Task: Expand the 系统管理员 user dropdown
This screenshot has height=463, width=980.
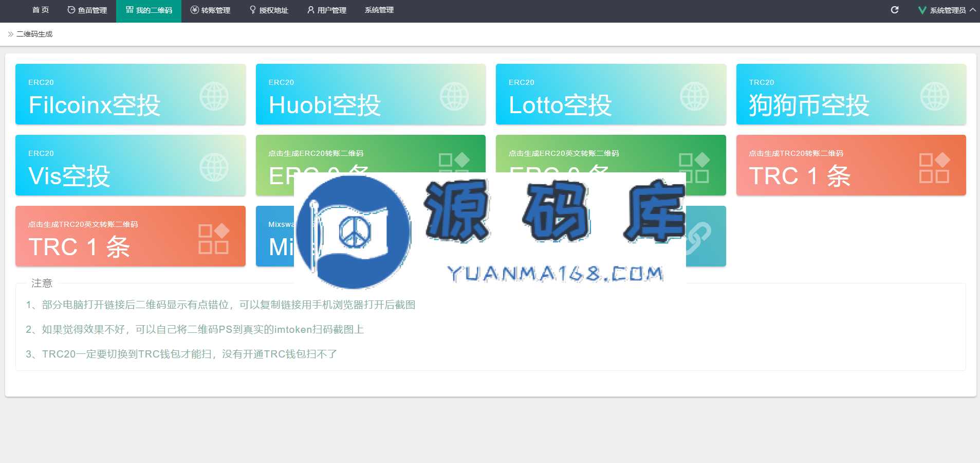Action: 947,10
